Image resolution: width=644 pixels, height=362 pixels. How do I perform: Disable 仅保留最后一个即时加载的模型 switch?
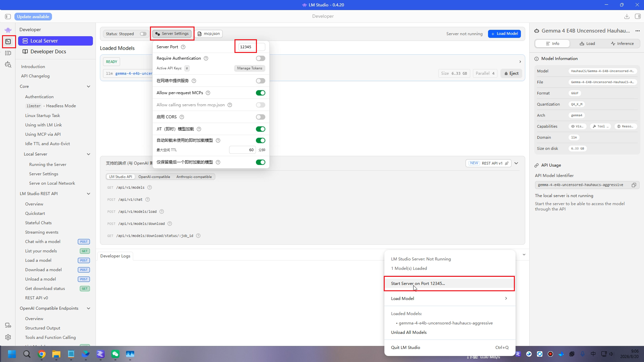pos(261,162)
